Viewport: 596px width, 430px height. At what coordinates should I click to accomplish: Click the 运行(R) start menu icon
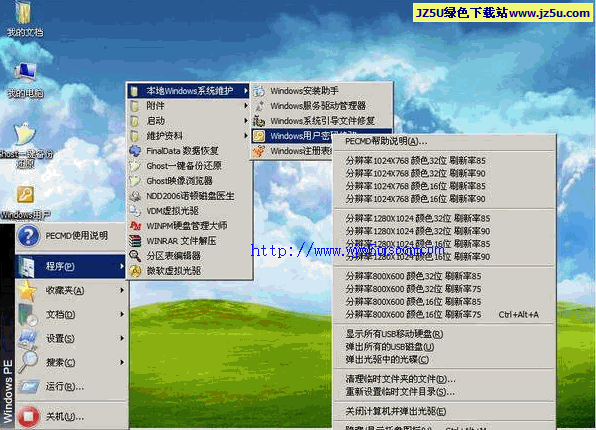(29, 387)
